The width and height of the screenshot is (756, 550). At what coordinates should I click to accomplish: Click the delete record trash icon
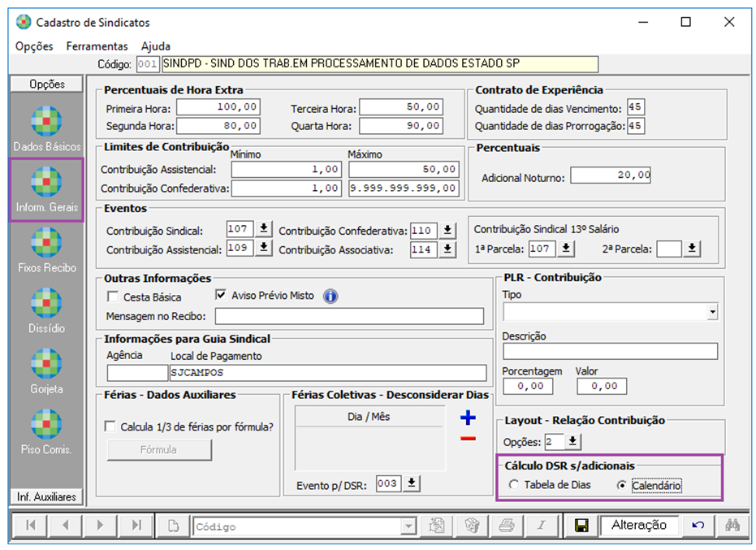pos(472,526)
